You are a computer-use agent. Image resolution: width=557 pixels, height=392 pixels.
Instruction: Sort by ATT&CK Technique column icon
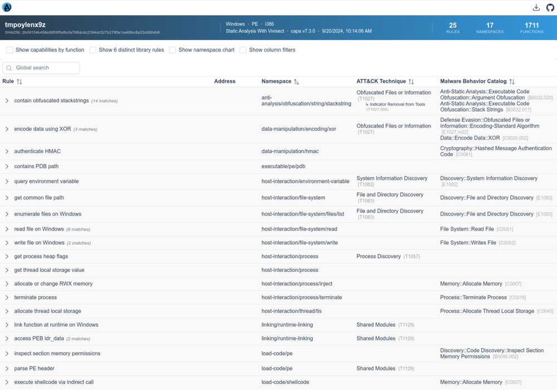pyautogui.click(x=411, y=82)
